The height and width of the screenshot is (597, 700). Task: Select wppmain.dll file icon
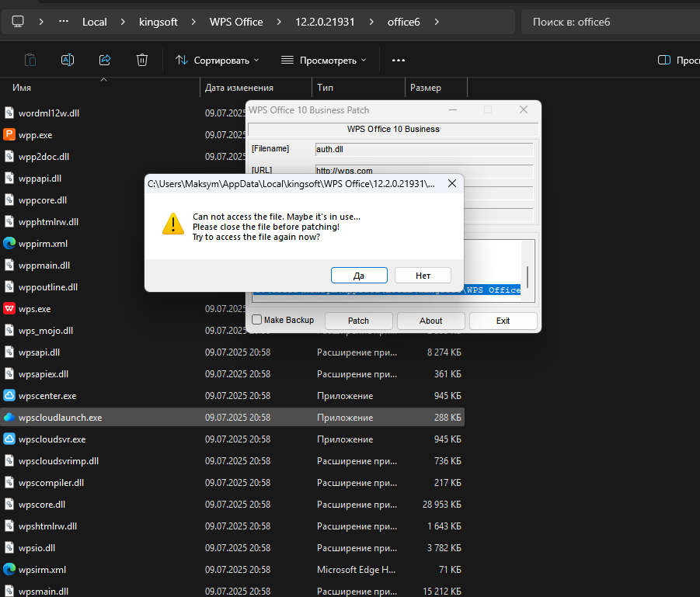point(9,265)
